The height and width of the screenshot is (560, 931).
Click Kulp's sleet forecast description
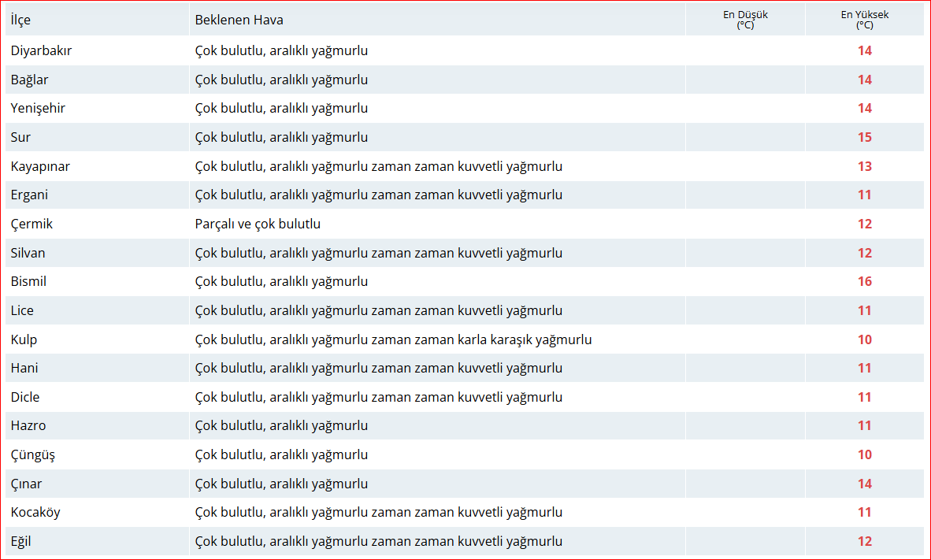[393, 339]
